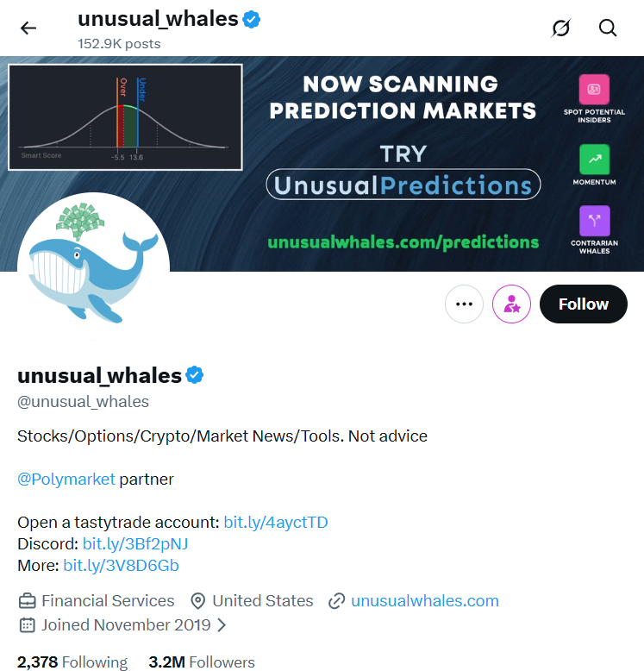
Task: View the 3.2M Followers list
Action: (x=202, y=662)
